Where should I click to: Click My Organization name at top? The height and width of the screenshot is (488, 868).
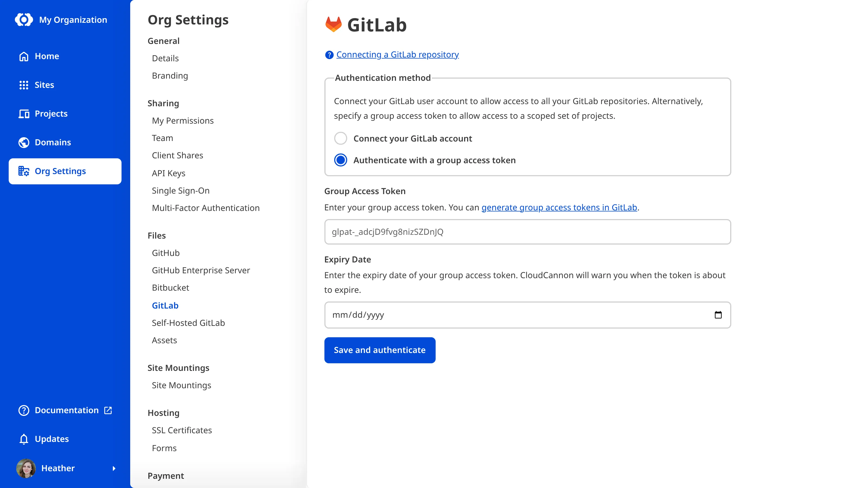point(73,20)
